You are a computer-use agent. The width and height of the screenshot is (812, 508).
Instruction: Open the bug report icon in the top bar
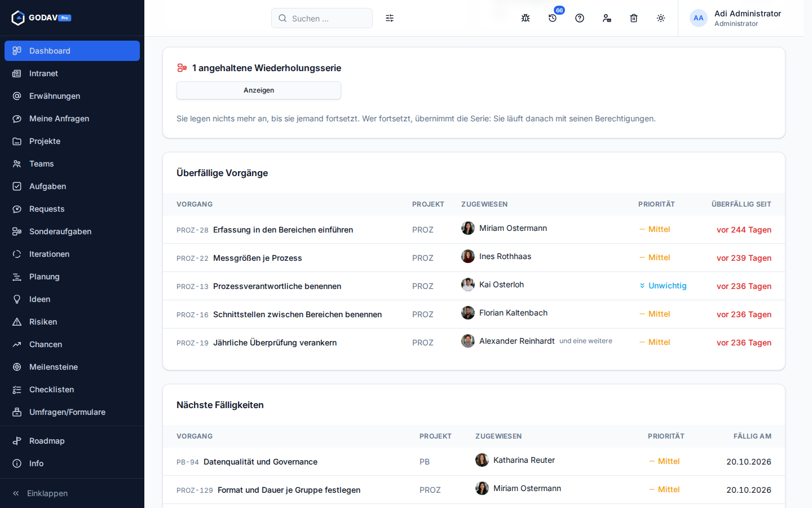(526, 18)
